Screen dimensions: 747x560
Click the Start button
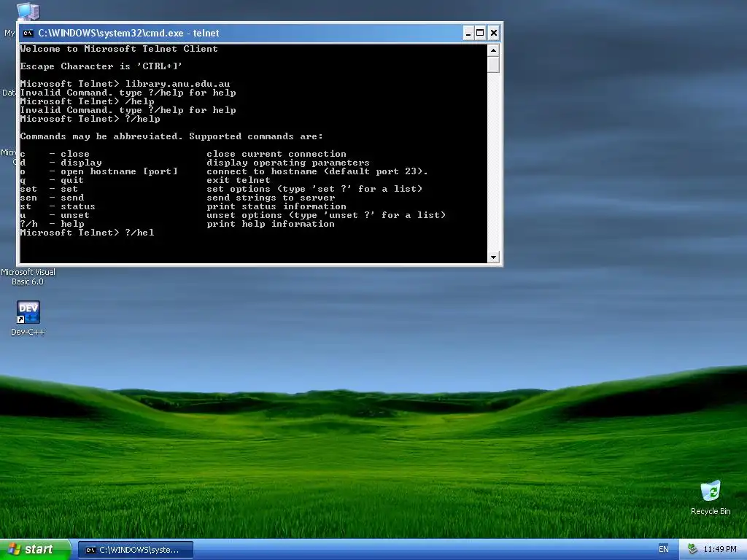point(35,549)
